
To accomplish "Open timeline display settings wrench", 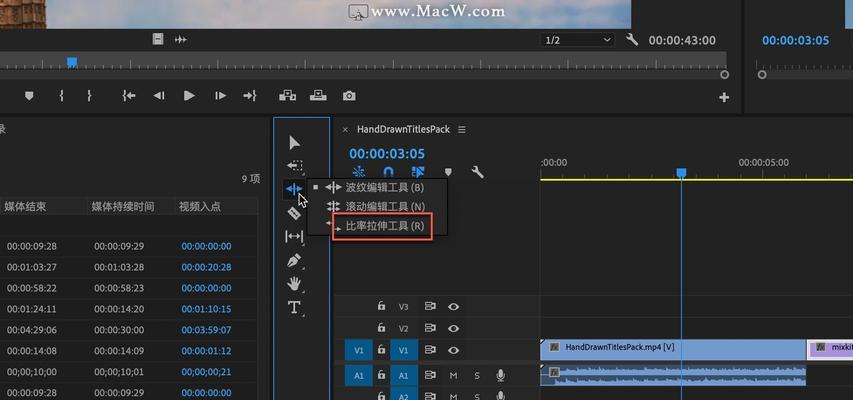I will 478,172.
